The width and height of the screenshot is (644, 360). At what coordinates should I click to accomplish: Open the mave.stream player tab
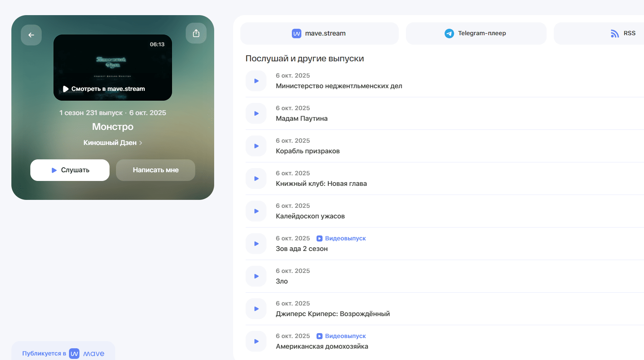pyautogui.click(x=319, y=33)
